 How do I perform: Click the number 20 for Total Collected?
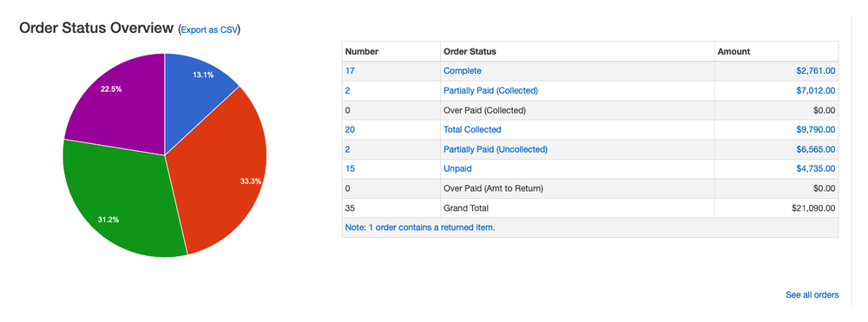pos(351,129)
